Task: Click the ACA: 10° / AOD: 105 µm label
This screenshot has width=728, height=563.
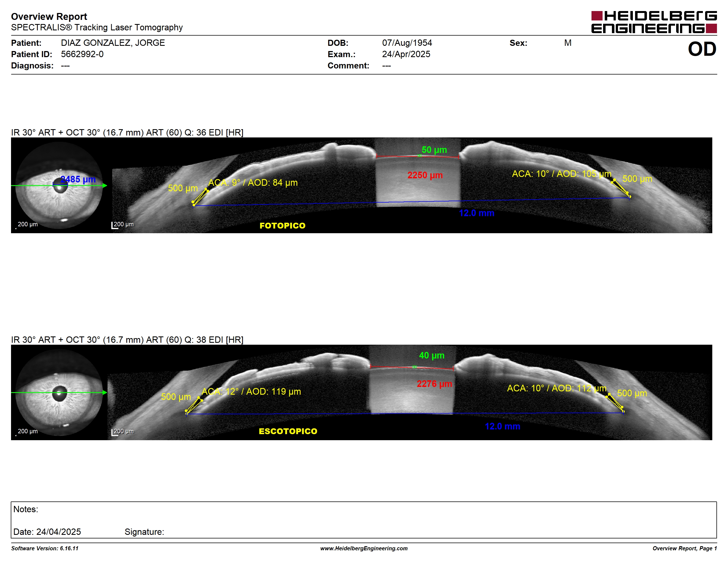Action: tap(561, 174)
